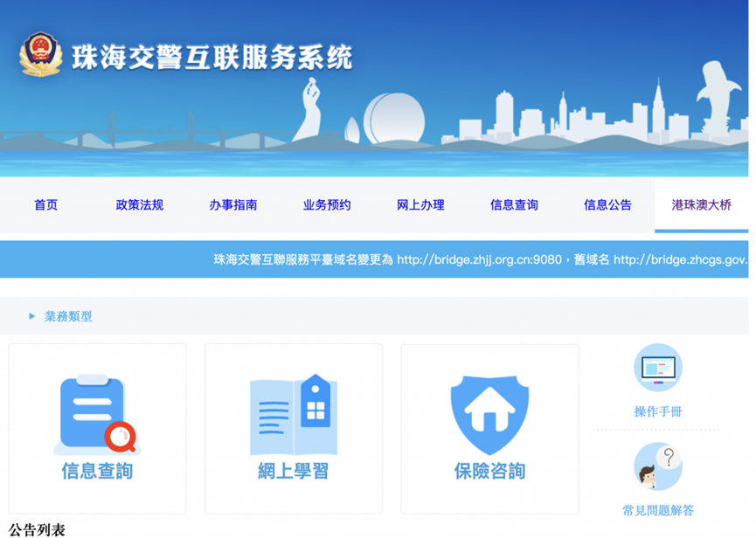This screenshot has width=756, height=538.
Task: Open the 信息查詢 clipboard icon
Action: 97,415
